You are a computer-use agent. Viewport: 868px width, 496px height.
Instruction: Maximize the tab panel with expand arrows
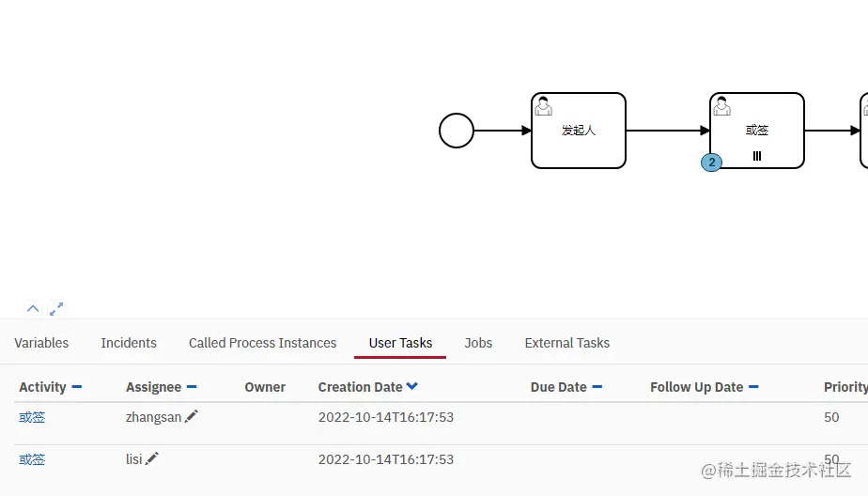click(56, 309)
